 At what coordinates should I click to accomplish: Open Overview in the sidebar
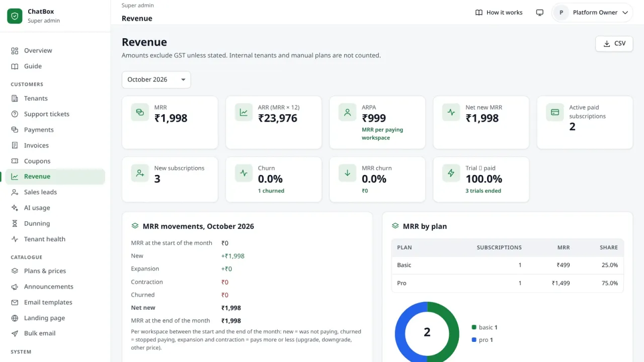pyautogui.click(x=55, y=50)
